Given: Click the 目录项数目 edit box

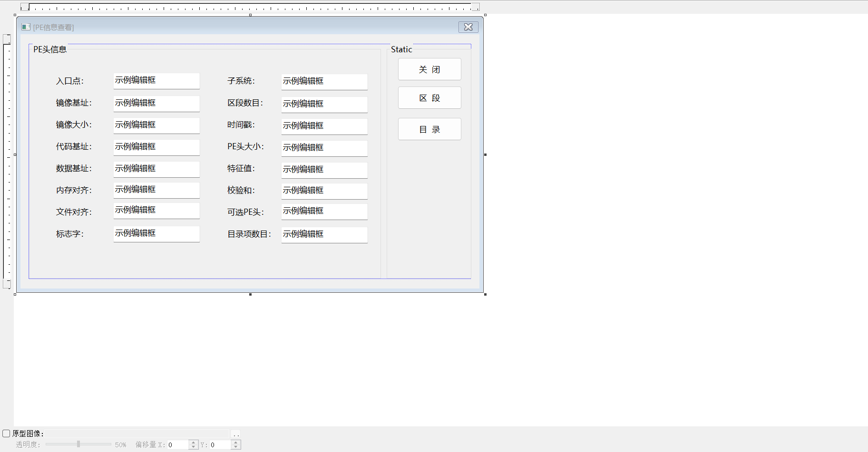Looking at the screenshot, I should (x=324, y=234).
